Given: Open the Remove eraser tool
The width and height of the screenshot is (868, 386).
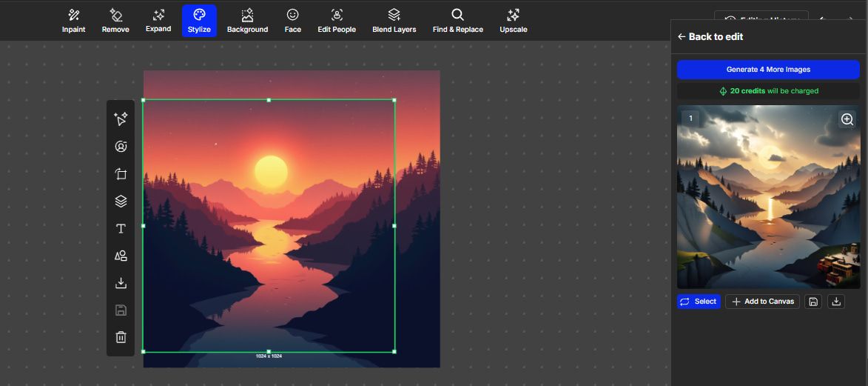Looking at the screenshot, I should pyautogui.click(x=115, y=21).
